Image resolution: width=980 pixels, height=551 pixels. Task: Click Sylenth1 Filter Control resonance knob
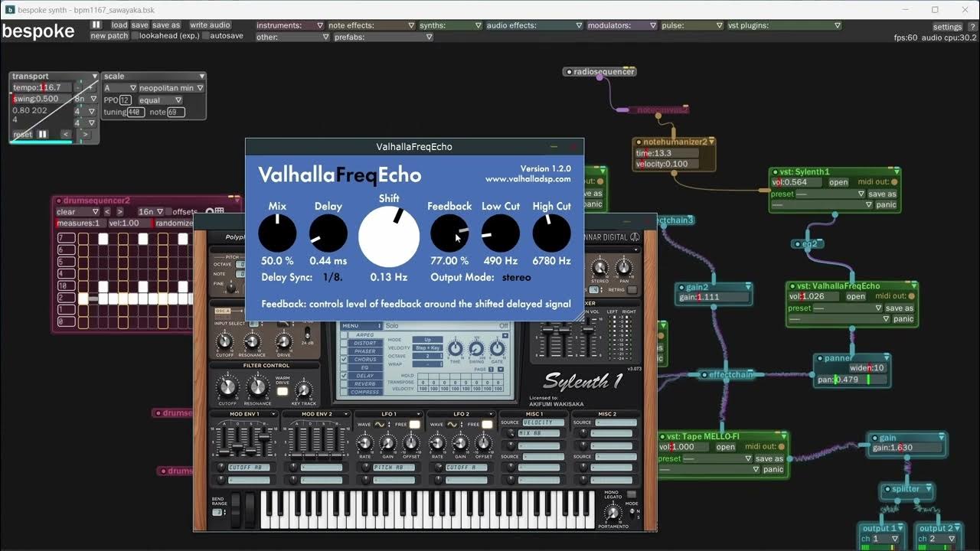click(x=258, y=387)
